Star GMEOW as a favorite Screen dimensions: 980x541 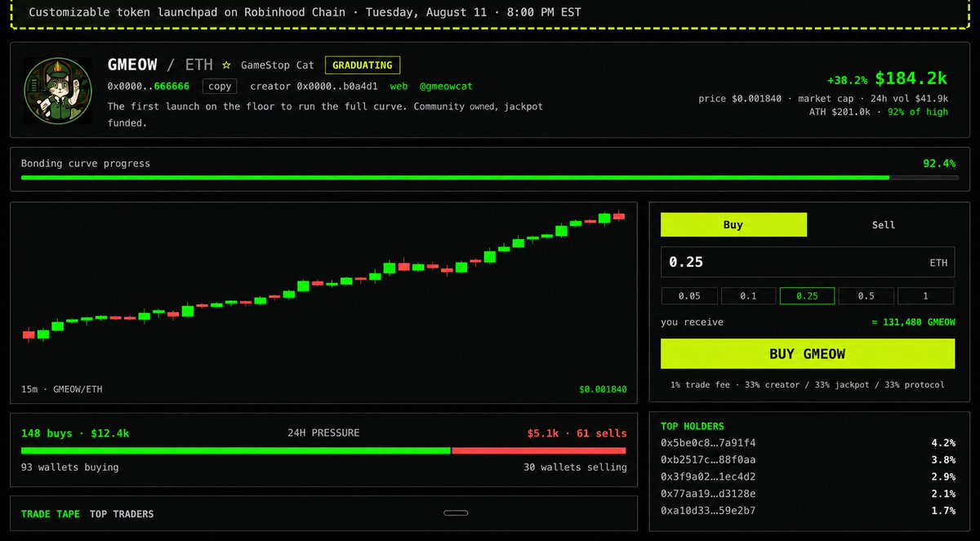coord(226,65)
